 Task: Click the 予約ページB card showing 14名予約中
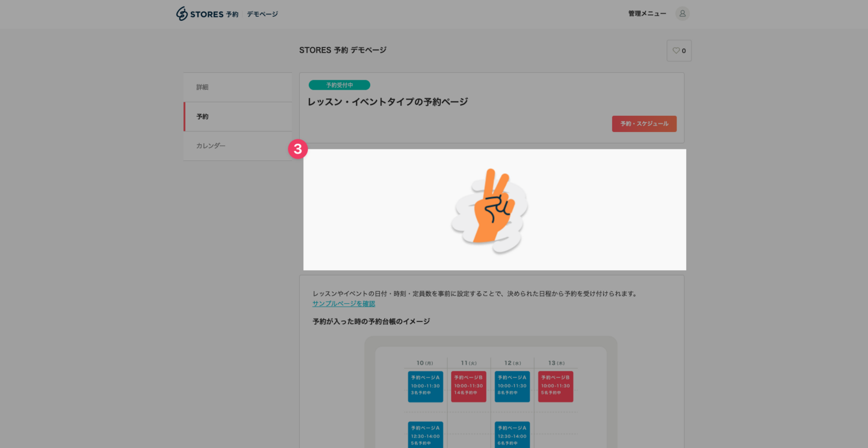tap(469, 387)
